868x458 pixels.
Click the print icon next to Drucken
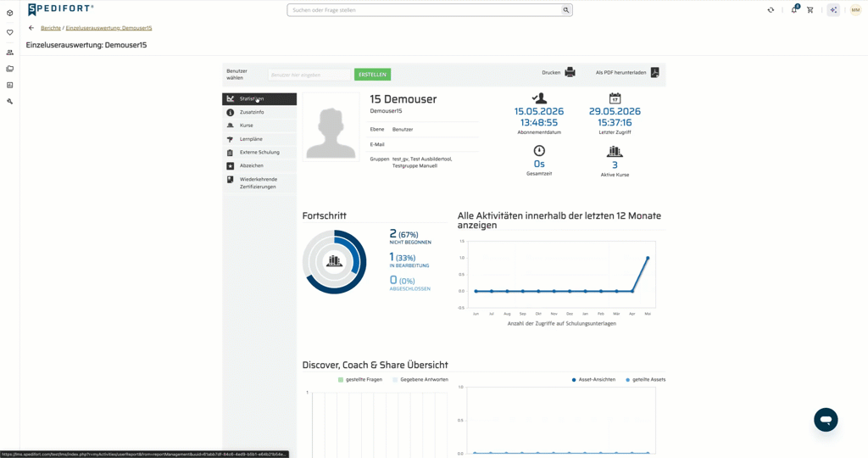click(570, 73)
